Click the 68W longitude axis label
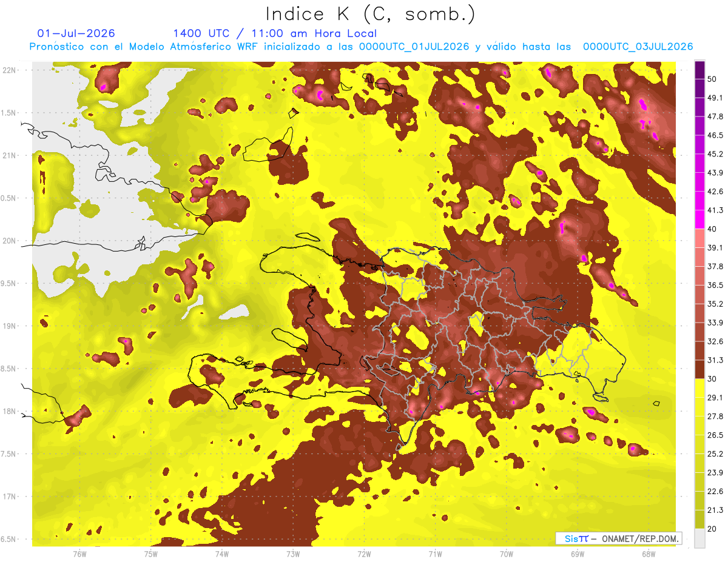 tap(648, 554)
